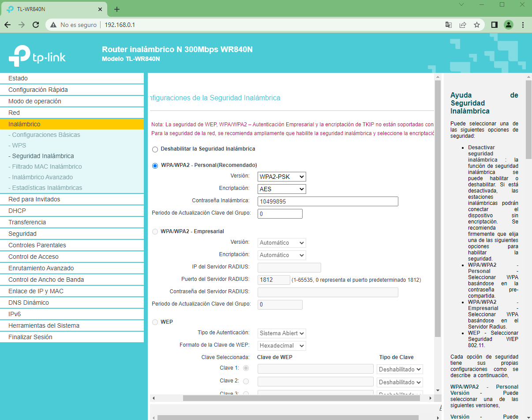The width and height of the screenshot is (532, 420).
Task: Open the Chrome profile avatar icon
Action: point(509,25)
